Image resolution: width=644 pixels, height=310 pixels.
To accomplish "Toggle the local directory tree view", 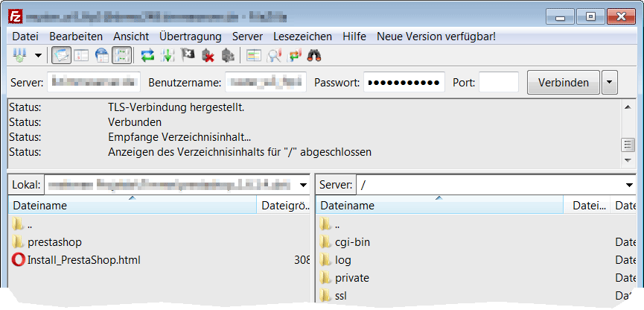I will [81, 55].
